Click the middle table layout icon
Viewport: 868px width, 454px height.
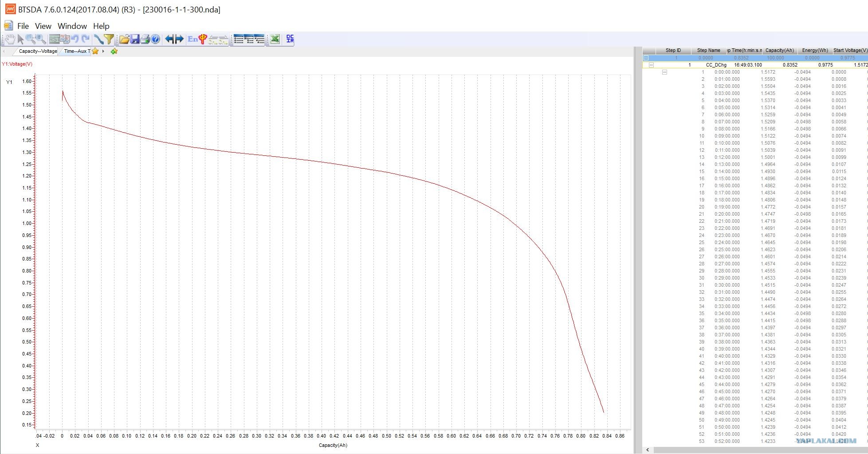(249, 39)
